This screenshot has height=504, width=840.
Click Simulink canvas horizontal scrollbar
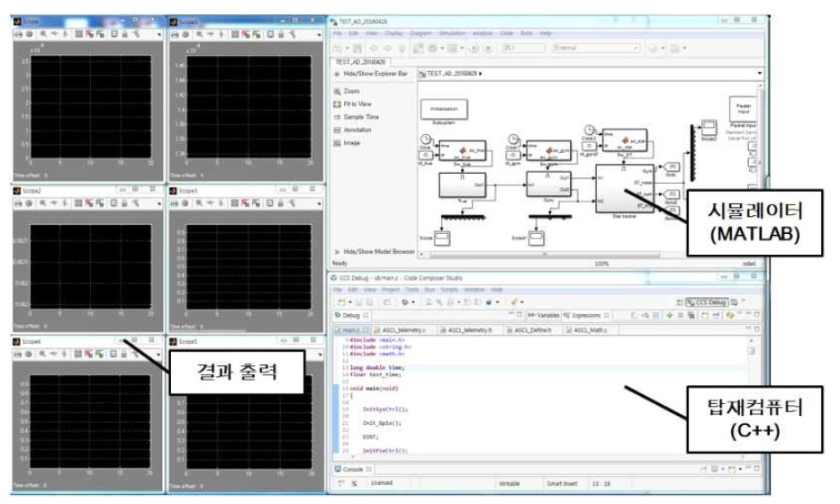point(545,255)
